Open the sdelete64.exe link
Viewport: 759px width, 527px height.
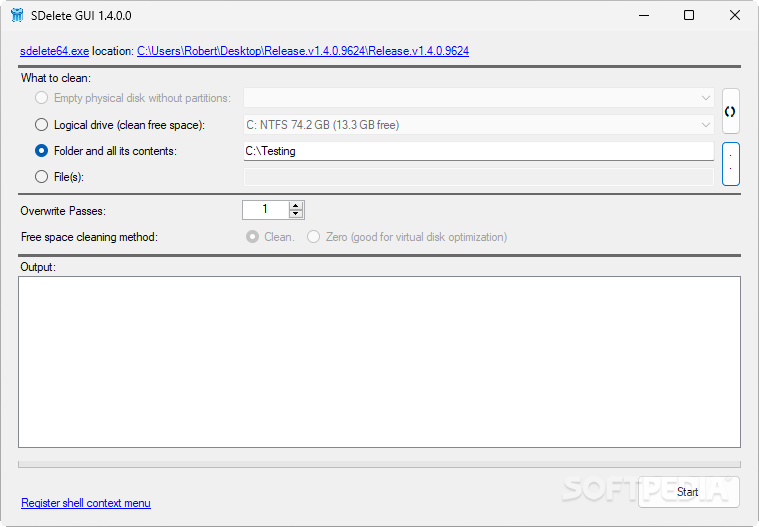point(54,51)
